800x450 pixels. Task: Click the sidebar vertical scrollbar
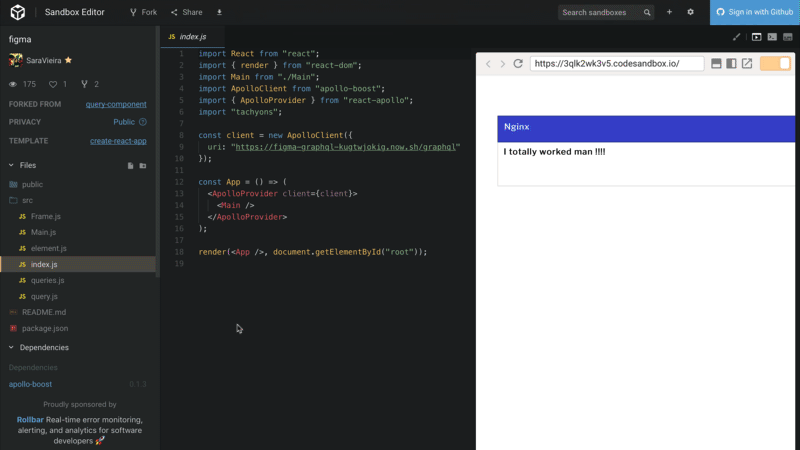pos(158,152)
